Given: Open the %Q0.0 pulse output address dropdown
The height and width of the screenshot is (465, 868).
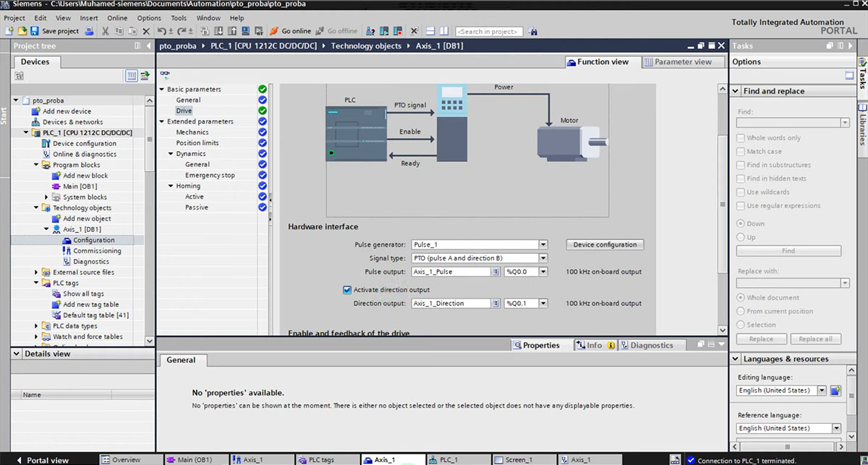Looking at the screenshot, I should [543, 272].
